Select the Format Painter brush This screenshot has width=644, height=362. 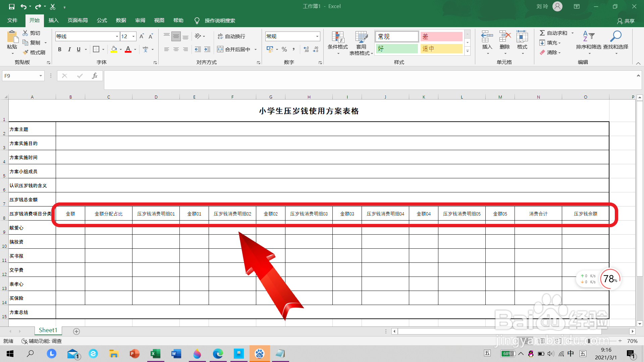(x=34, y=52)
